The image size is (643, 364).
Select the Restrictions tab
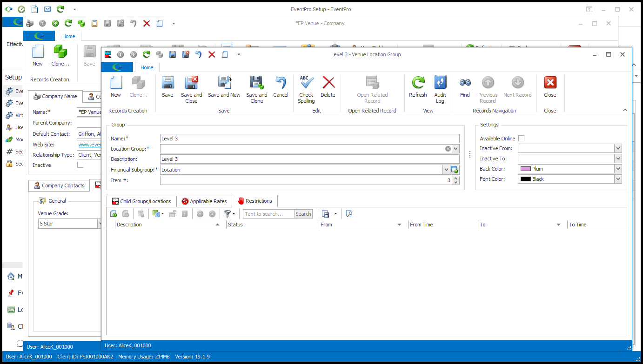coord(255,201)
